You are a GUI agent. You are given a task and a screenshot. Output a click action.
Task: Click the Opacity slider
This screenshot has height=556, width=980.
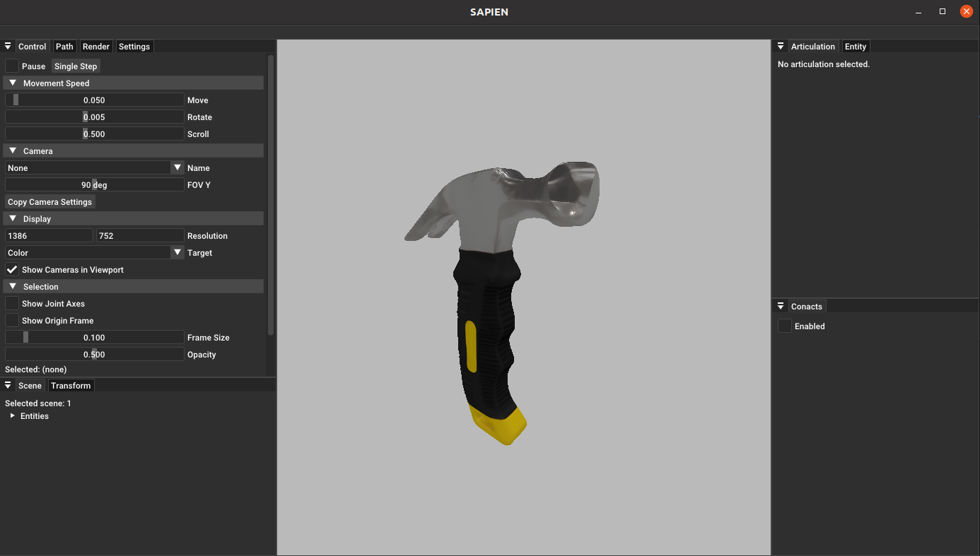pos(94,354)
